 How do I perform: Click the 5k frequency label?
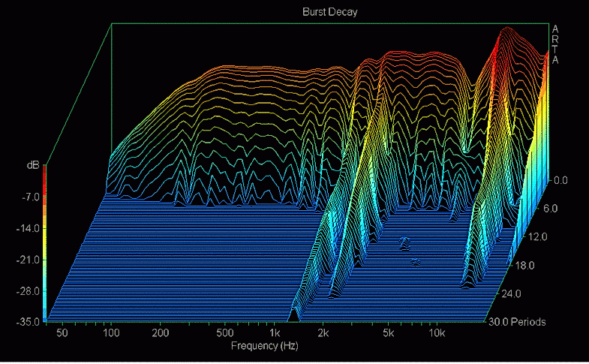coord(389,332)
